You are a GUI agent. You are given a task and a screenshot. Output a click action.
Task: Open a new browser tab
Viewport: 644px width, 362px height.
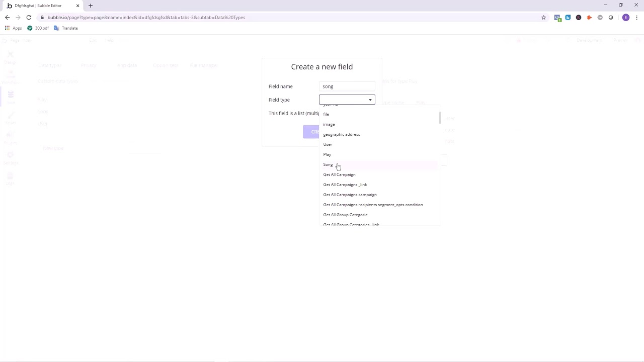click(x=91, y=6)
